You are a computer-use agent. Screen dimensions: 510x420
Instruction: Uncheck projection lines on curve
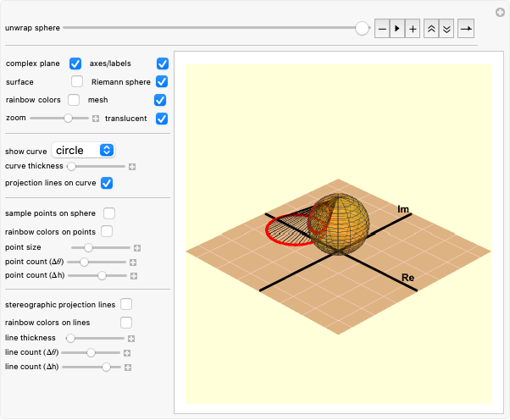click(106, 183)
